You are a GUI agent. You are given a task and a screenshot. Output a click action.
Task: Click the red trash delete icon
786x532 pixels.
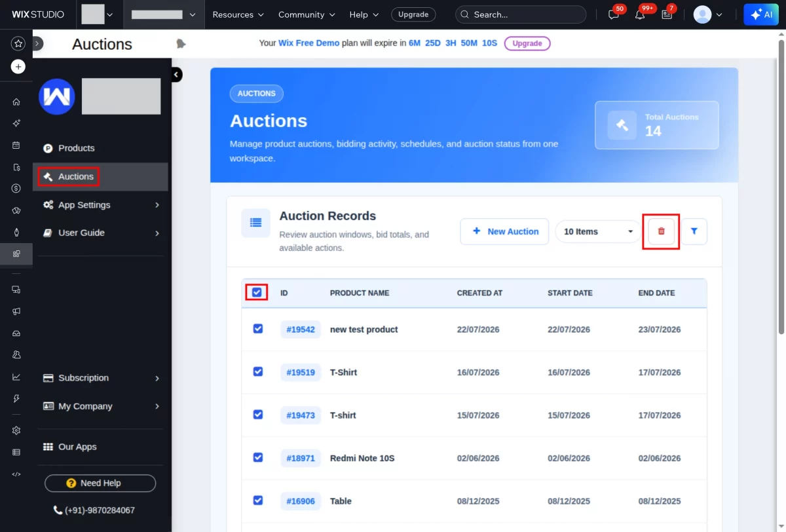[661, 231]
